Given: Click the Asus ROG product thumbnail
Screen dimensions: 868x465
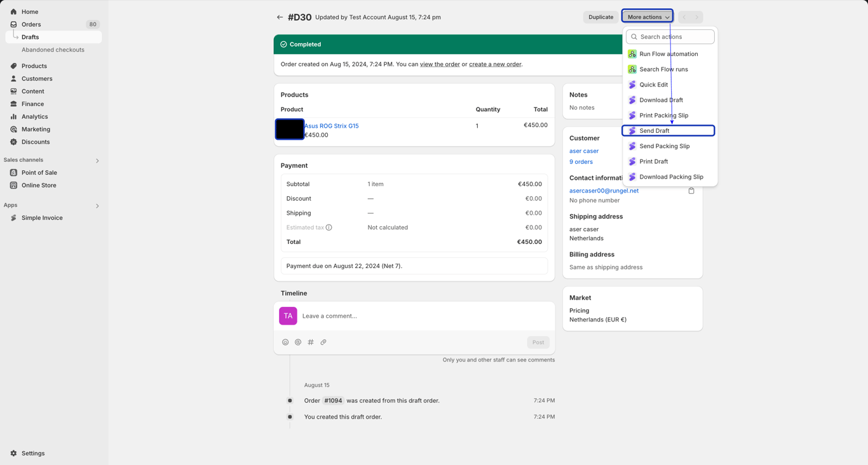Looking at the screenshot, I should point(290,130).
